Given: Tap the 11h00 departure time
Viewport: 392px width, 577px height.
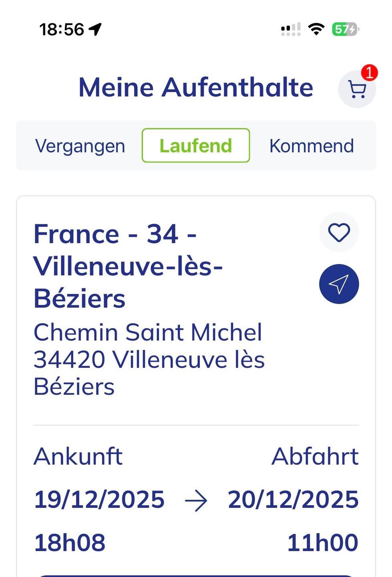Looking at the screenshot, I should pyautogui.click(x=323, y=543).
